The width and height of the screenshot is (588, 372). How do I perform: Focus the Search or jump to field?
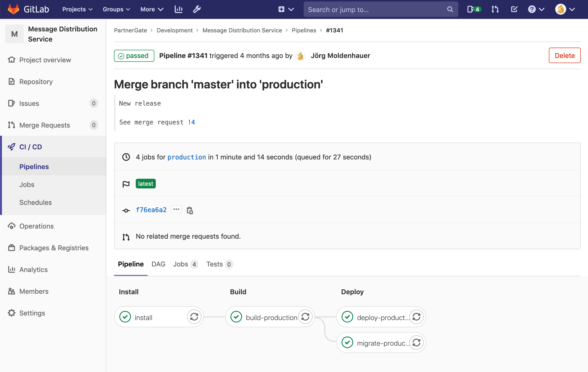380,9
